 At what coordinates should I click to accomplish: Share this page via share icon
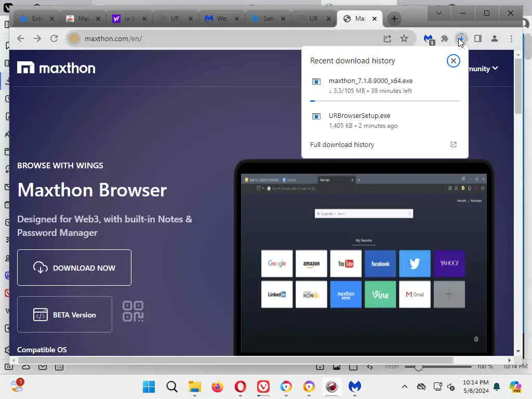click(387, 38)
